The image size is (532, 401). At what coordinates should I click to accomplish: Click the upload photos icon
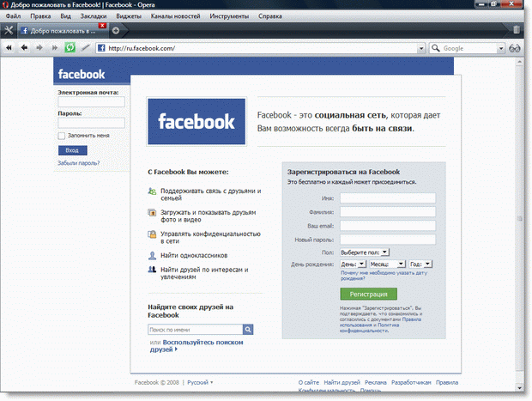(152, 213)
